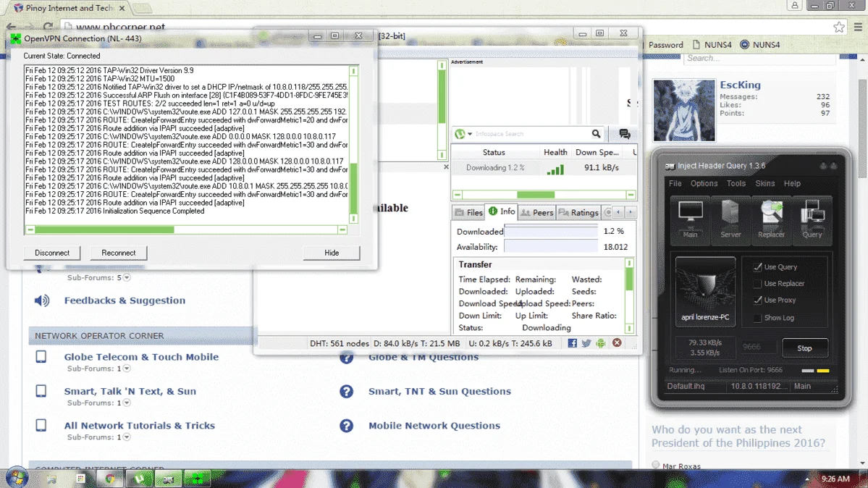Open the Mobile Network Questions link
Viewport: 868px width, 488px height.
click(434, 426)
